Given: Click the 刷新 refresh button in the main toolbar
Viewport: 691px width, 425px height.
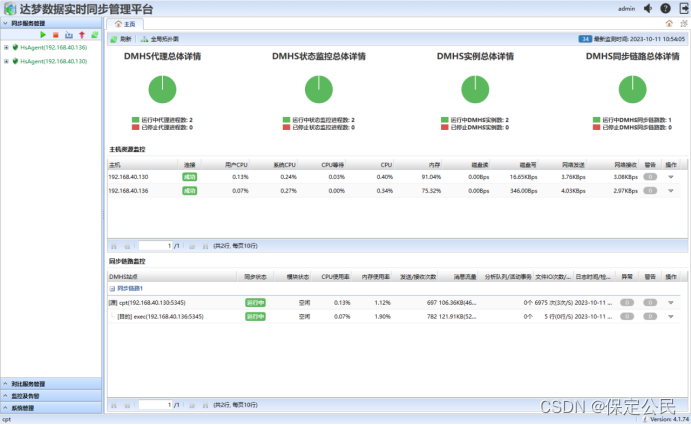Looking at the screenshot, I should pos(121,39).
